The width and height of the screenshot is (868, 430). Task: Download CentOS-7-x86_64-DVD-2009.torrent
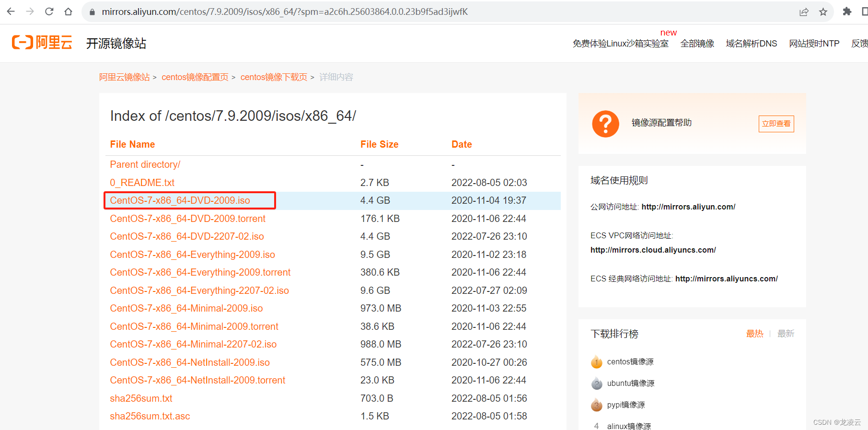(188, 219)
